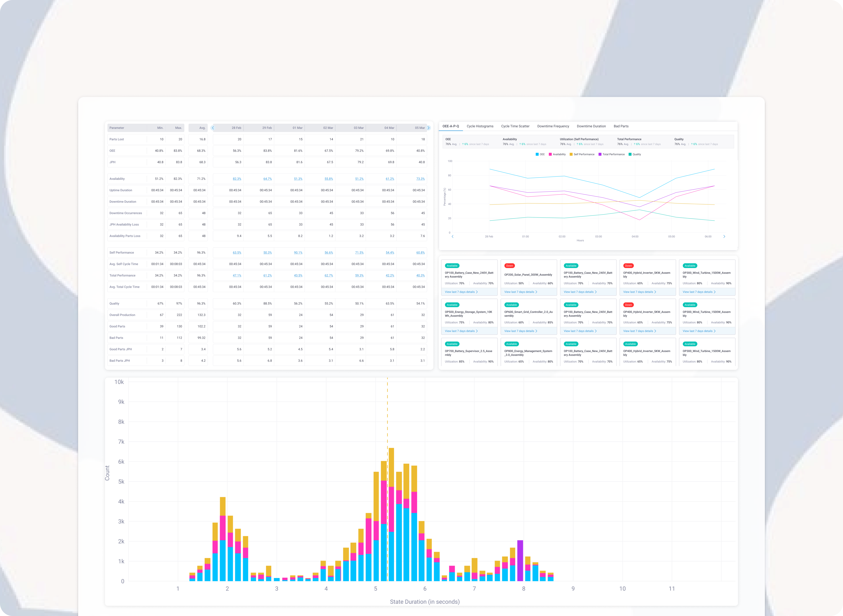
Task: Go to previous dates in parameter table header
Action: coord(213,128)
